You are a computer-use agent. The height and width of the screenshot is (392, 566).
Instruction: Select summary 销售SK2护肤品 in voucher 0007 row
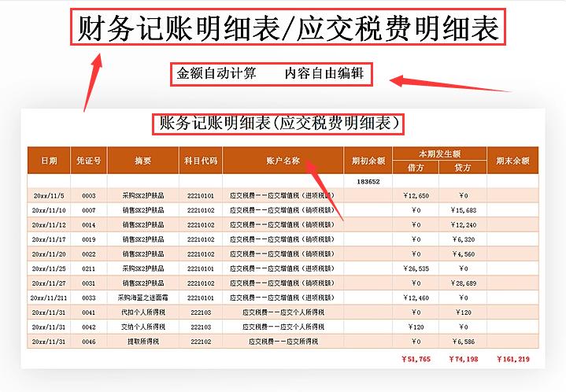(143, 210)
